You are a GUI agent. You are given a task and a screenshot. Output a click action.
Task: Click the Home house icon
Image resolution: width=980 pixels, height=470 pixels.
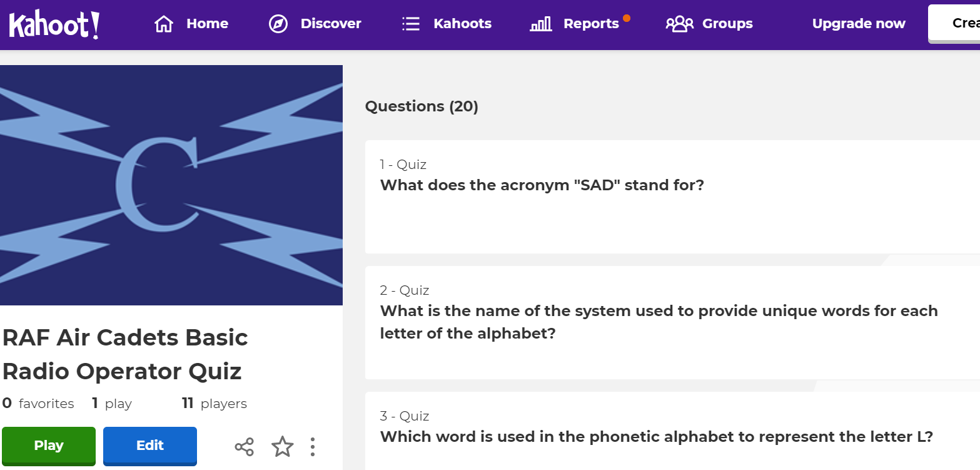click(x=163, y=24)
